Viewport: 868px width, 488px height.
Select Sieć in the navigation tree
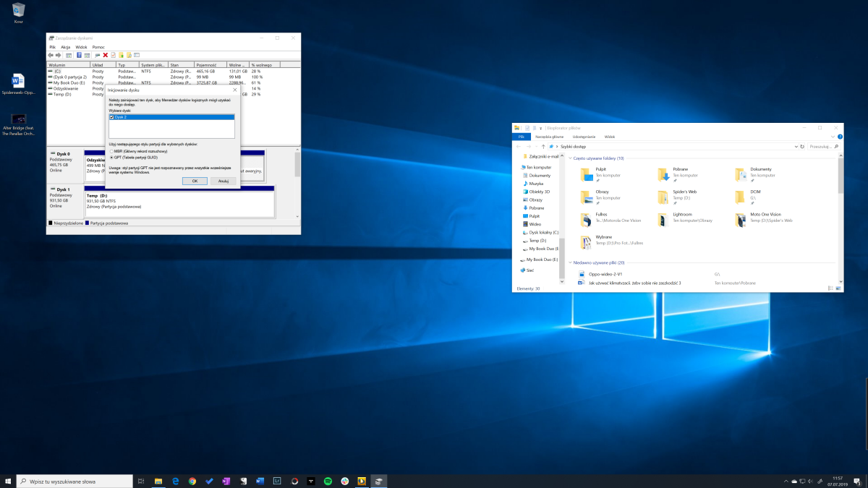pyautogui.click(x=527, y=270)
